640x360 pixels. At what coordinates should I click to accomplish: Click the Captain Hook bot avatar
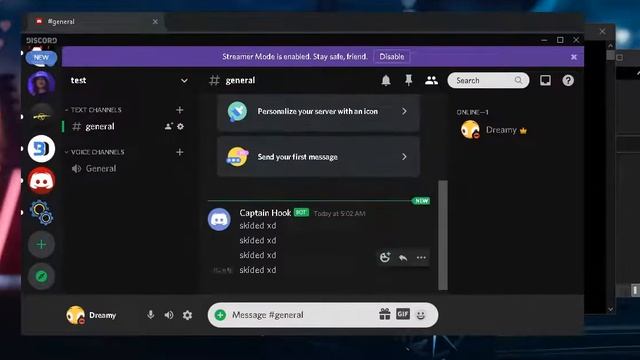coord(219,219)
